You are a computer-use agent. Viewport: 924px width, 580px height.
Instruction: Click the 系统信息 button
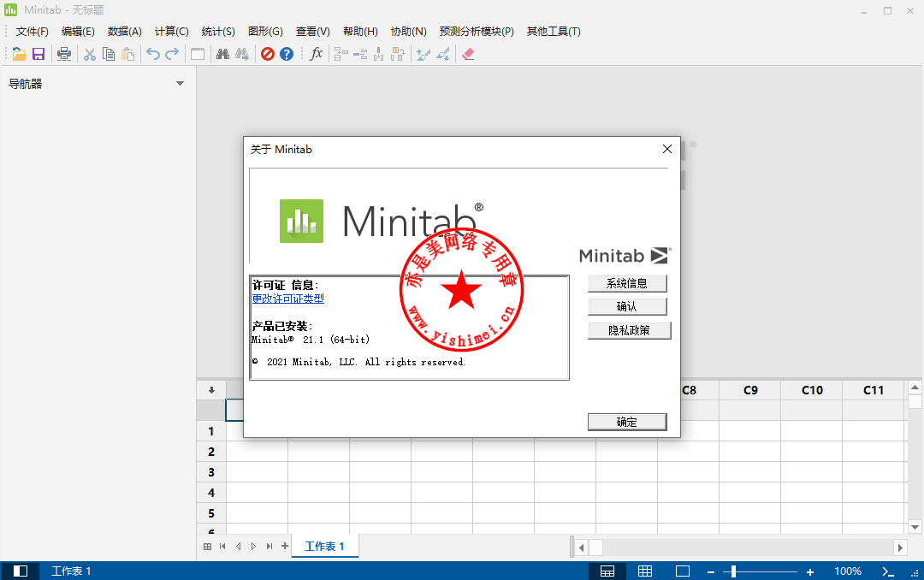coord(627,283)
